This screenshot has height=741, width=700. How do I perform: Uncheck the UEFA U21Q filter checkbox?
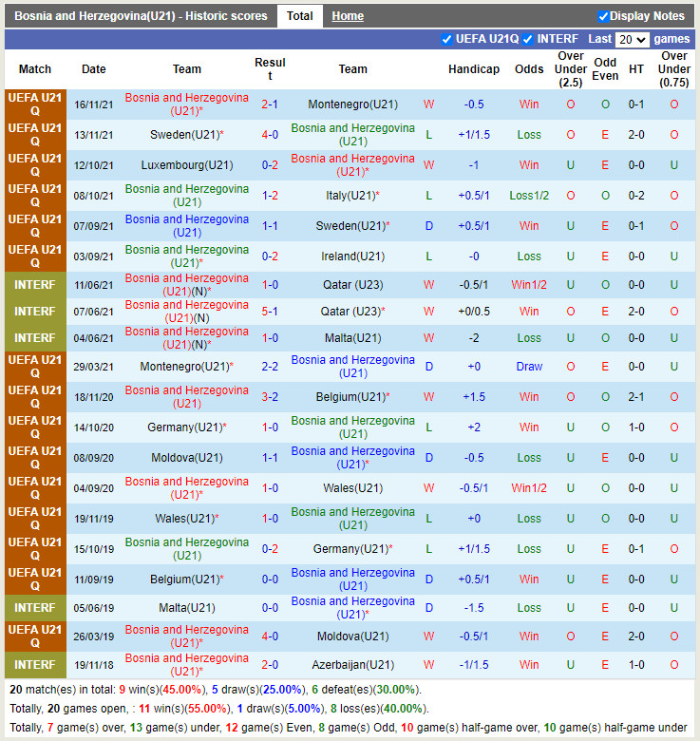[447, 39]
